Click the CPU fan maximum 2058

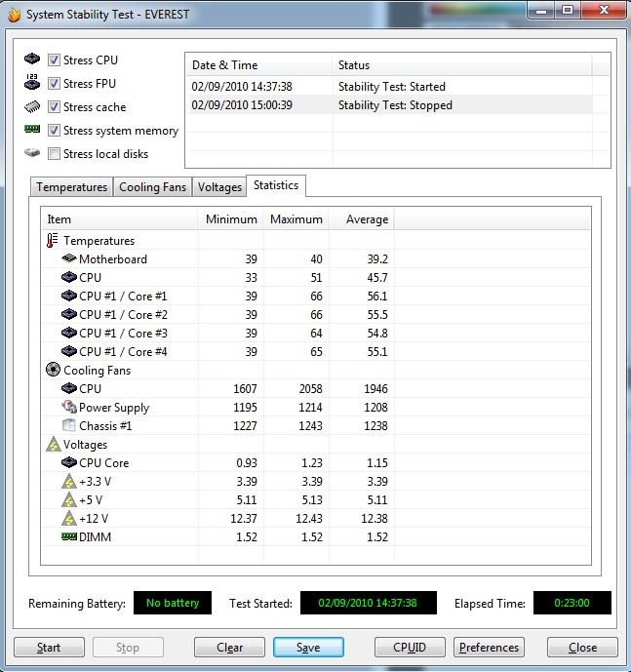tap(311, 389)
